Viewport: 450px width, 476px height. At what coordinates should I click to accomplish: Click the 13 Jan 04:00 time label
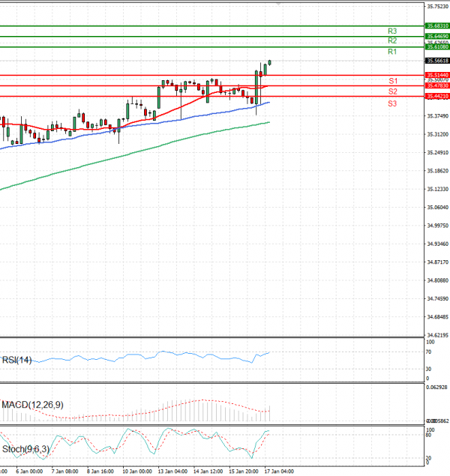172,472
